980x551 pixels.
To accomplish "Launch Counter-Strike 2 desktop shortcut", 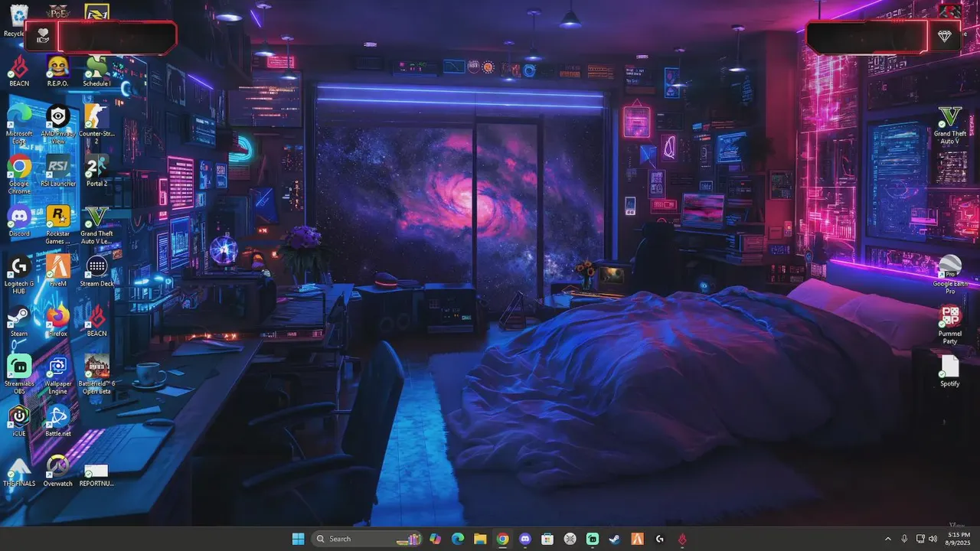I will click(96, 124).
